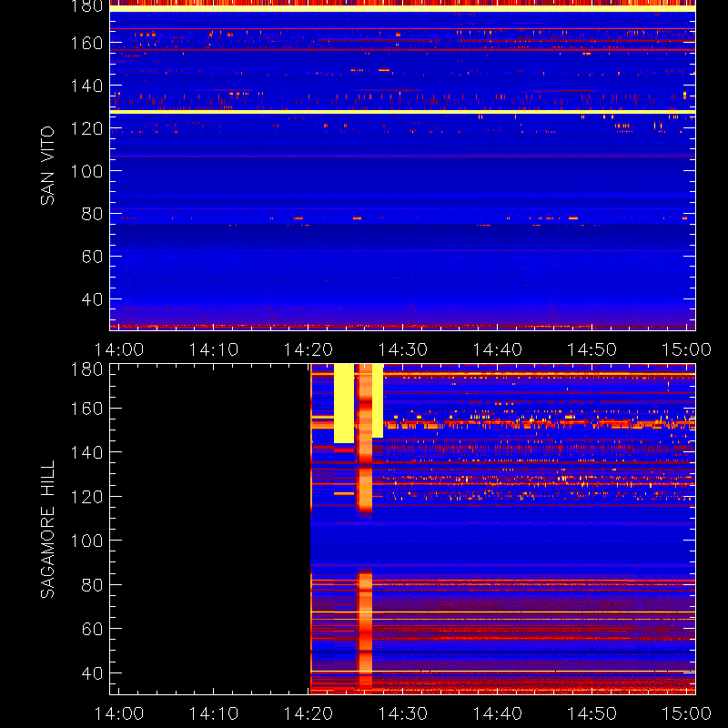This screenshot has height=728, width=728.
Task: Choose 14:40 label under Sagamore Hill plot
Action: (x=497, y=713)
